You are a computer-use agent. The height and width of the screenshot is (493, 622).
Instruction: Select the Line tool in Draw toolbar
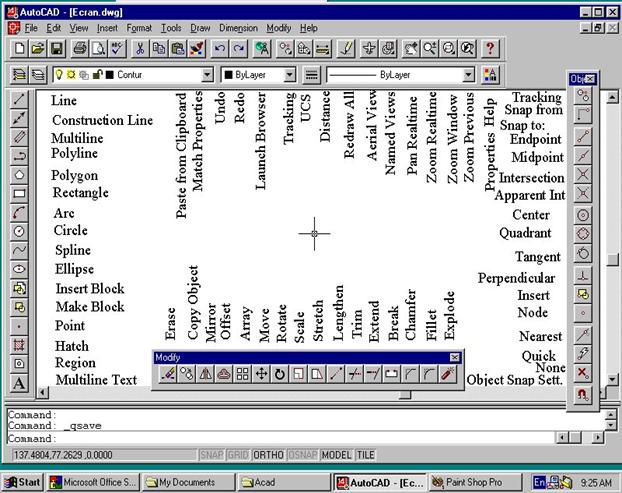pos(19,100)
